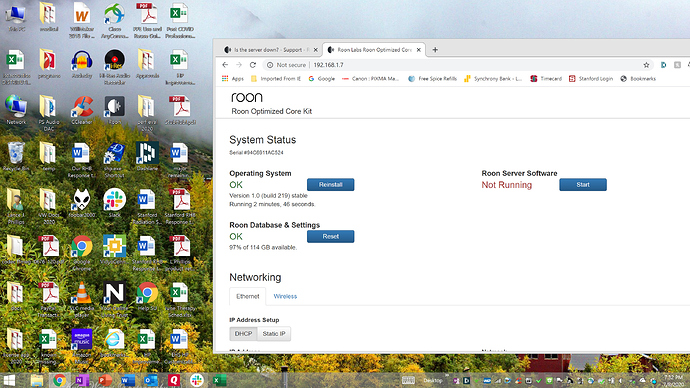This screenshot has height=388, width=690.
Task: Click the address bar showing 192.168.1.7
Action: (458, 65)
